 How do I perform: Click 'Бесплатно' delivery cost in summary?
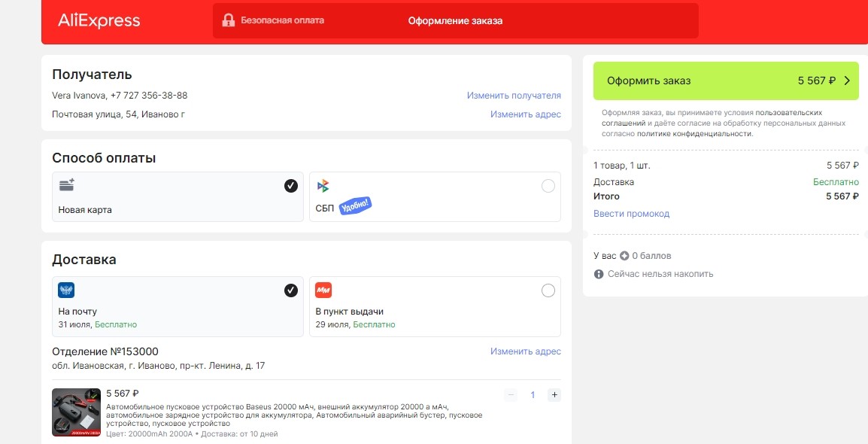(836, 182)
